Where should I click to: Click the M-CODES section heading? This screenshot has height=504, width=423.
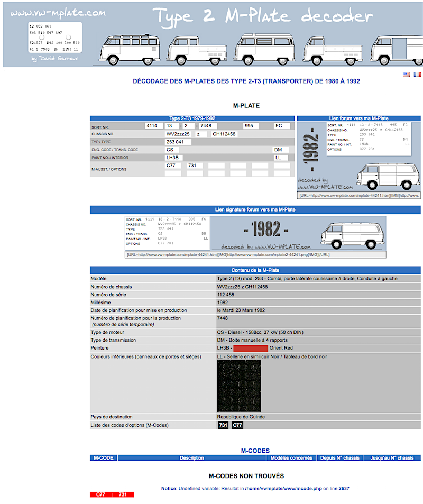tap(255, 451)
